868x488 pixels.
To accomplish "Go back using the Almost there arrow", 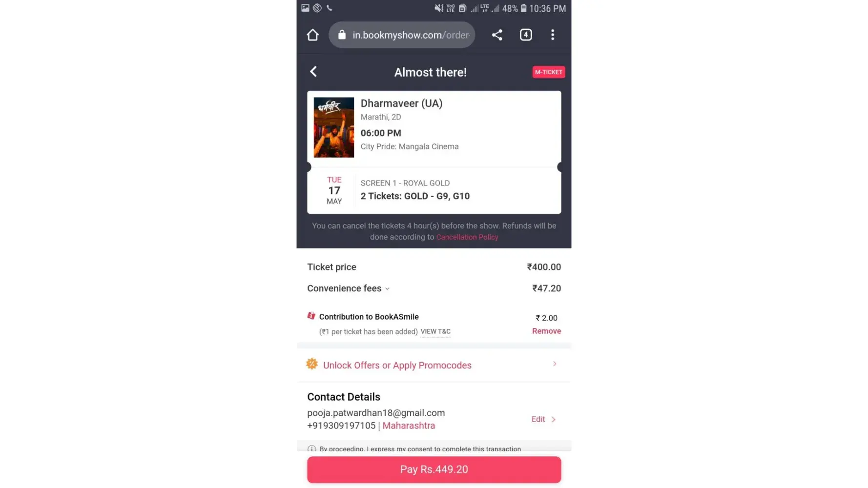I will [313, 72].
